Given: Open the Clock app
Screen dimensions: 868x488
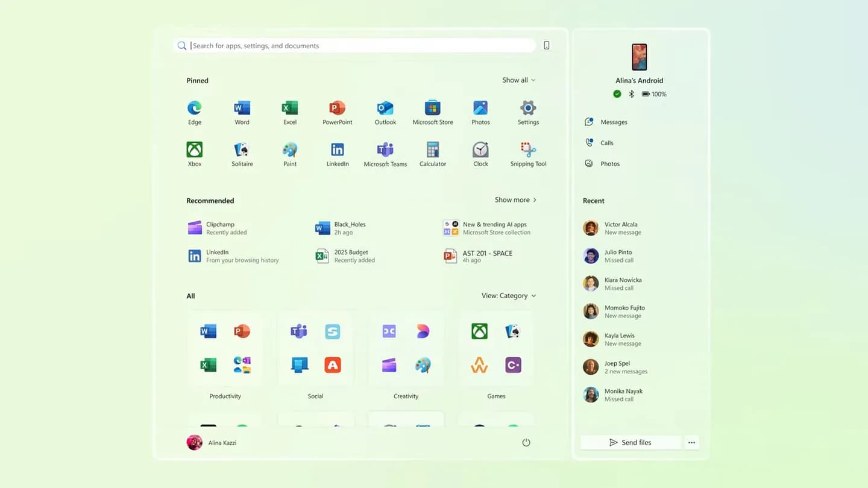Looking at the screenshot, I should (480, 154).
